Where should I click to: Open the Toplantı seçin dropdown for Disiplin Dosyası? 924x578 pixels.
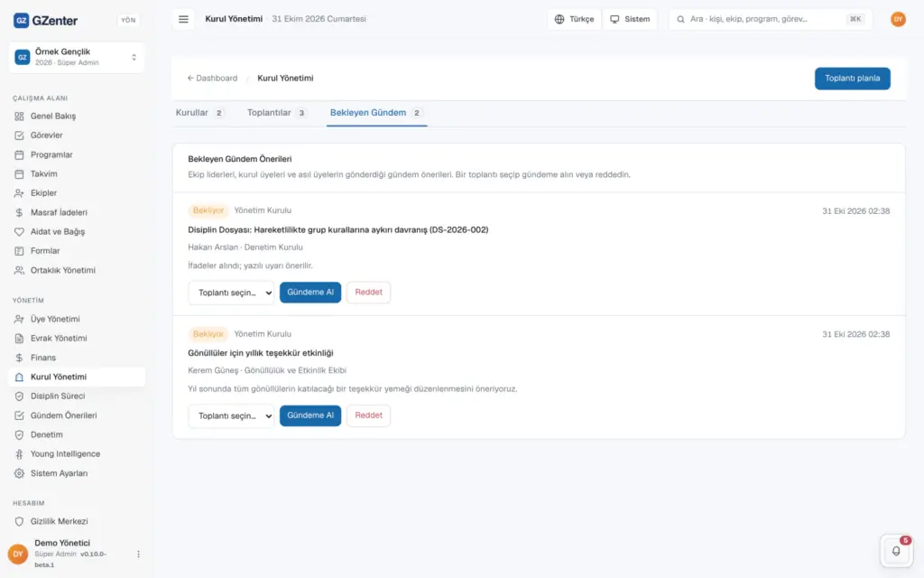[231, 293]
